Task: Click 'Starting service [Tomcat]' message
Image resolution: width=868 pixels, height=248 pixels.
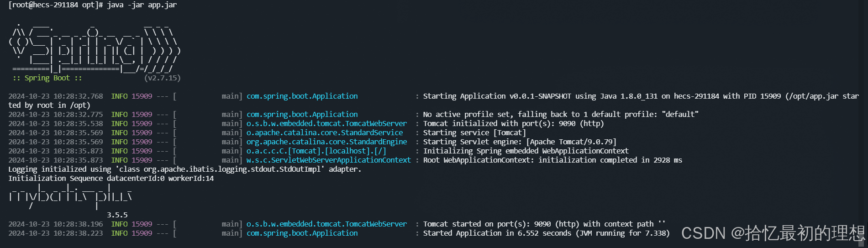Action: [474, 133]
